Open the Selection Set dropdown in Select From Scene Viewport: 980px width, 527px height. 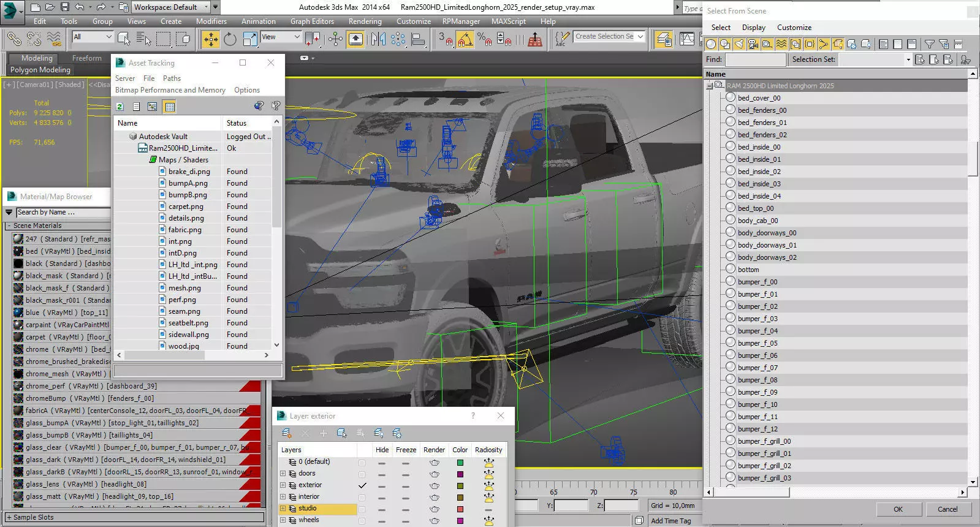908,59
